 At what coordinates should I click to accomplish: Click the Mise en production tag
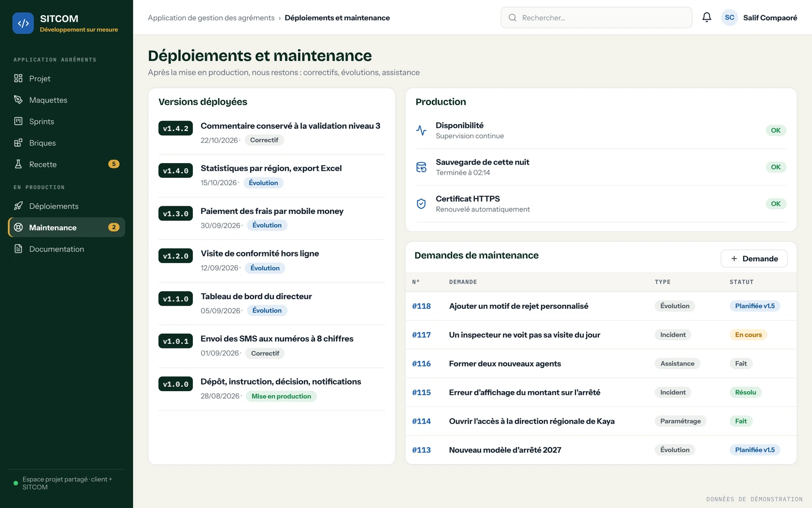pyautogui.click(x=281, y=396)
